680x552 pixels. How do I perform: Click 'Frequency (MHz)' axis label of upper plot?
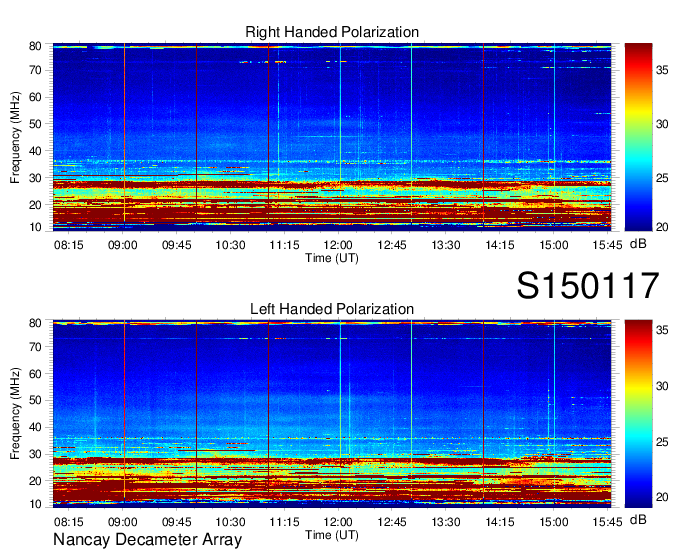point(15,137)
